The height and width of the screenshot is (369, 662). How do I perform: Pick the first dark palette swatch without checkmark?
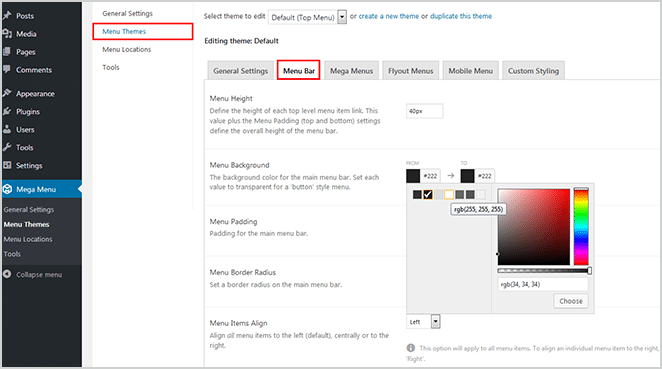point(417,194)
